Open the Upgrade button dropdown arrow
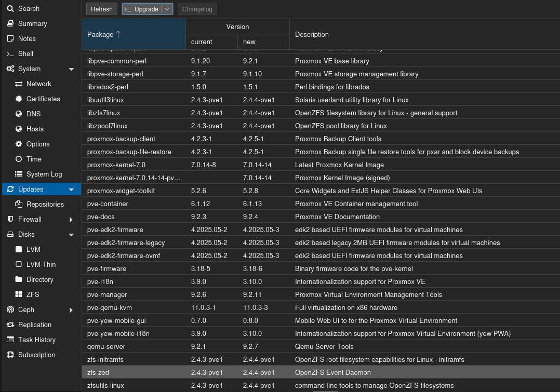Viewport: 560px width, 392px height. tap(167, 9)
